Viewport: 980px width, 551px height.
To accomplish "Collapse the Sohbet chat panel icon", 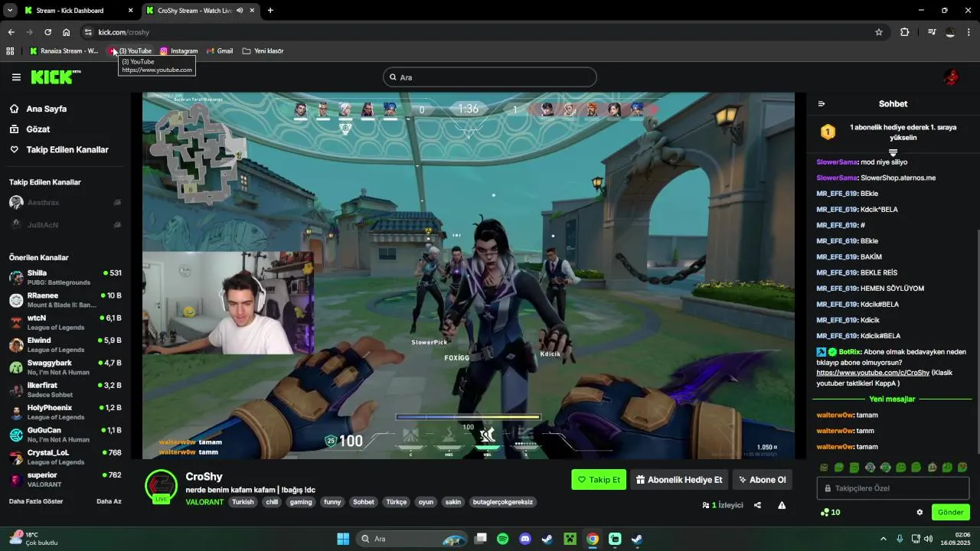I will (x=822, y=104).
